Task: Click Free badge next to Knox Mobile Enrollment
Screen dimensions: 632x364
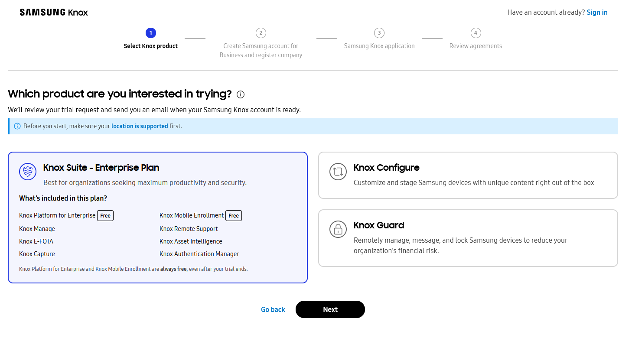Action: click(x=234, y=216)
